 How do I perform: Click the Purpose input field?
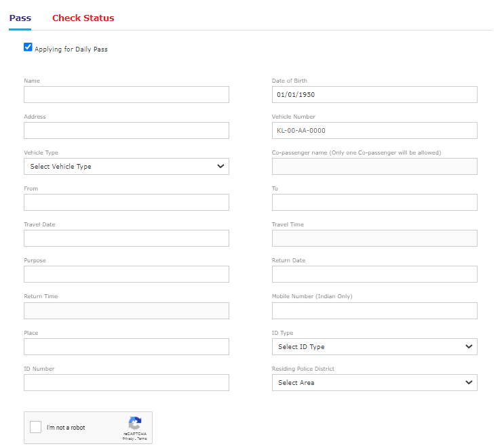[x=126, y=274]
